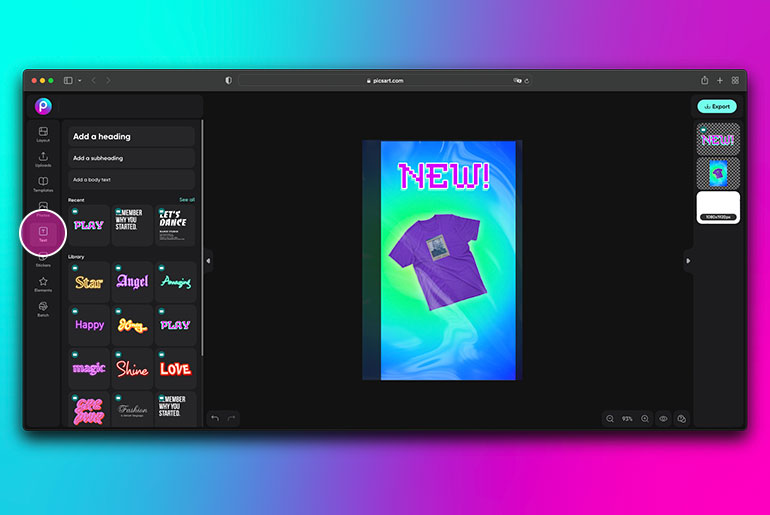This screenshot has width=770, height=515.
Task: Open the Uploads panel
Action: click(x=43, y=159)
